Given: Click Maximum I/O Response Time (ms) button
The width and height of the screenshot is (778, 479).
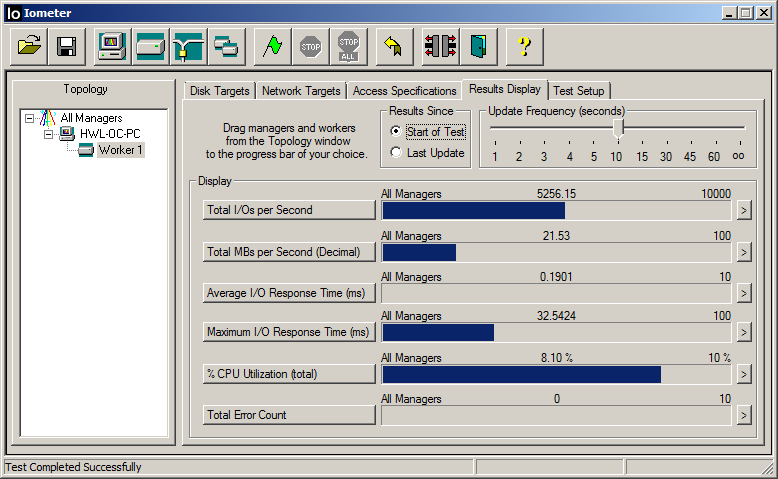Looking at the screenshot, I should click(x=289, y=332).
